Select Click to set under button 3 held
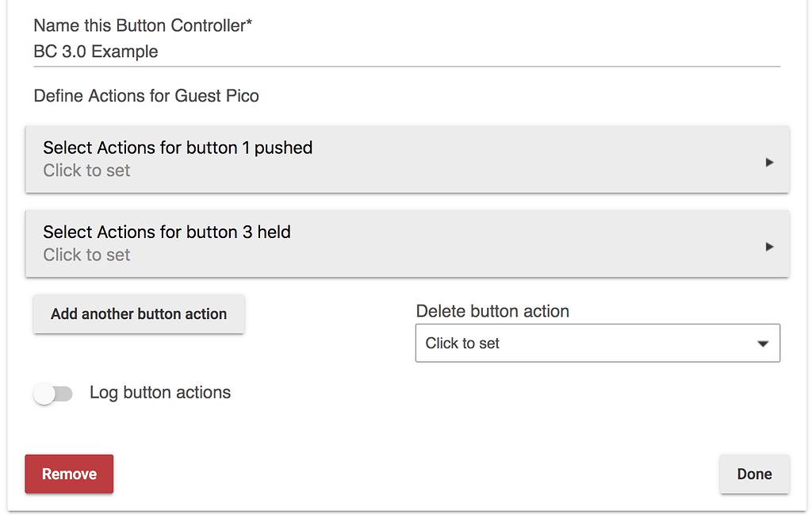This screenshot has width=812, height=515. coord(86,255)
